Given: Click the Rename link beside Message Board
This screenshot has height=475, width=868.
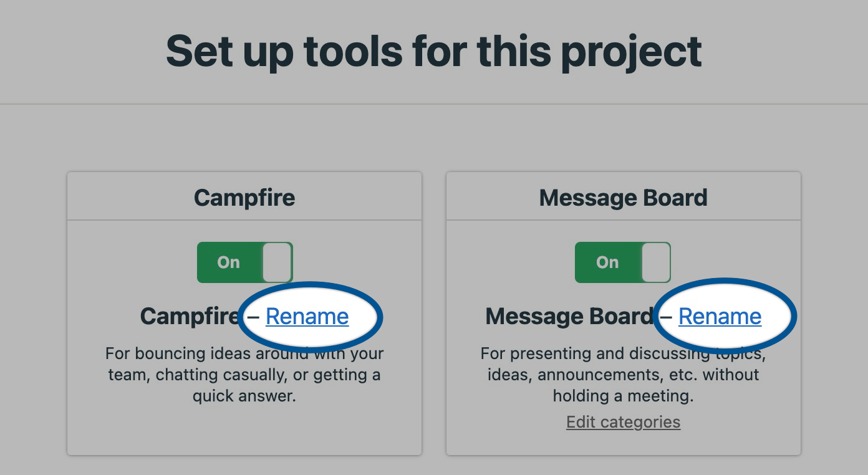Looking at the screenshot, I should pos(720,317).
